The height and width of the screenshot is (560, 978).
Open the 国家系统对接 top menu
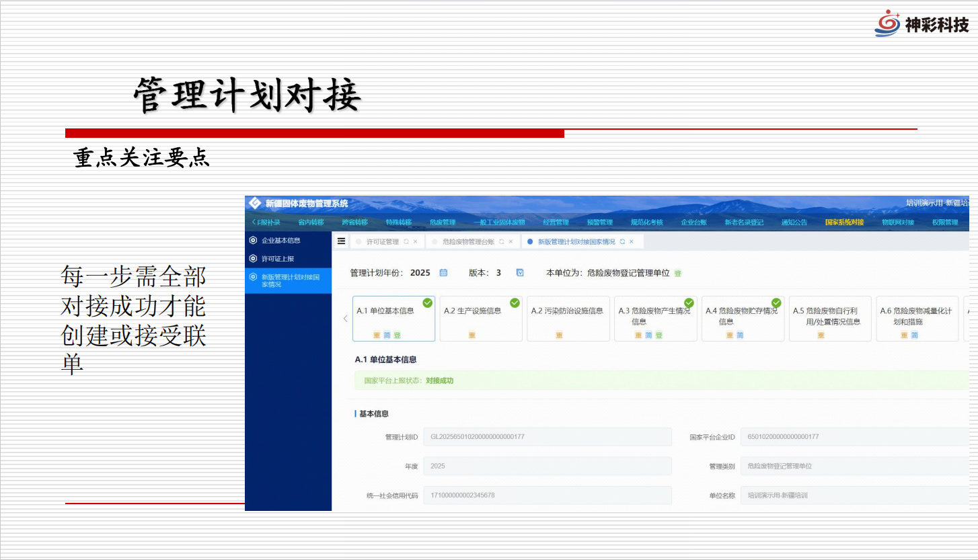pyautogui.click(x=844, y=222)
